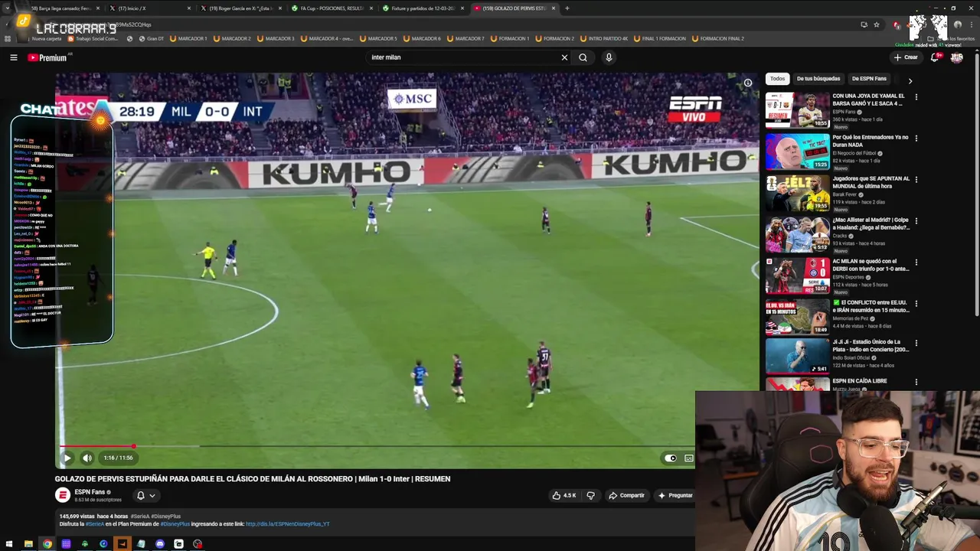The height and width of the screenshot is (551, 980).
Task: Go to the YouTube Premium home logo
Action: pos(47,57)
